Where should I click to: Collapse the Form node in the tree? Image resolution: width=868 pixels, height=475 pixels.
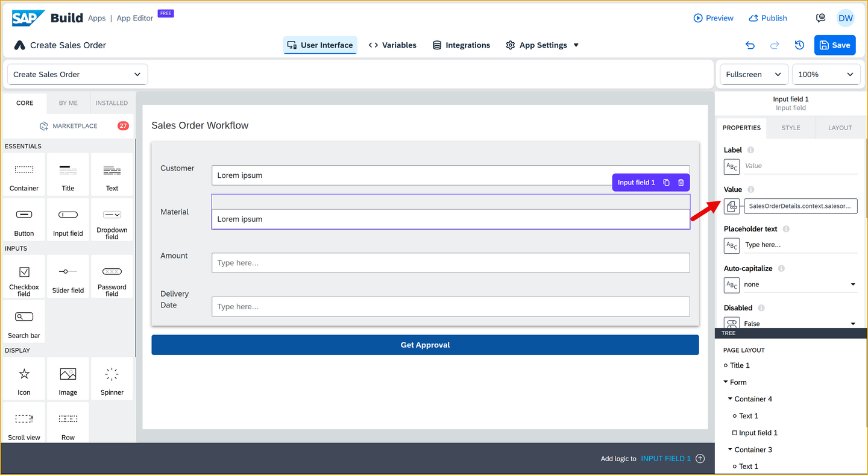coord(726,382)
